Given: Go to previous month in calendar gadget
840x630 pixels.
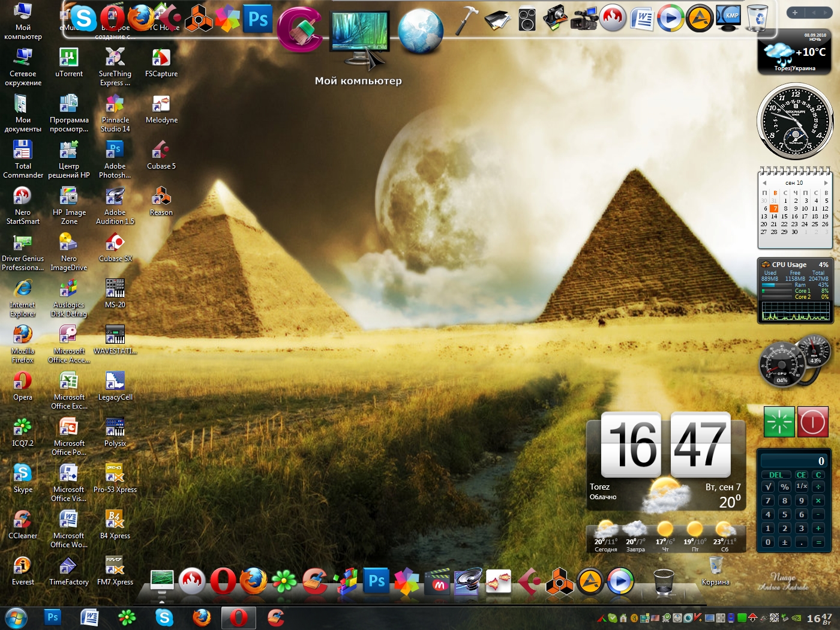Looking at the screenshot, I should (x=764, y=183).
